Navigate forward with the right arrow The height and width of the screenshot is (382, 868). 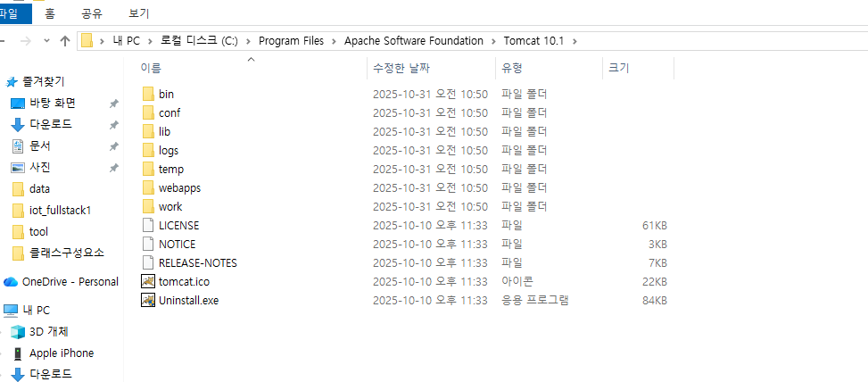(26, 41)
